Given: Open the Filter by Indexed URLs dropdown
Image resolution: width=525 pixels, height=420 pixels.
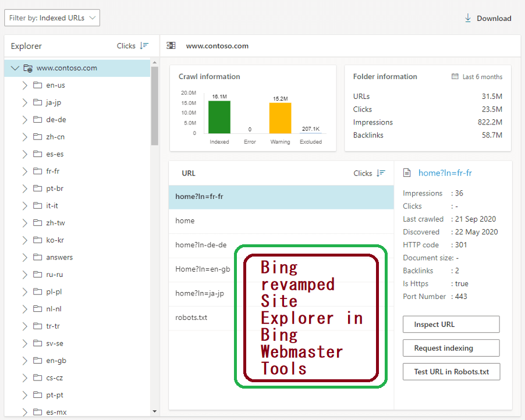Looking at the screenshot, I should [x=52, y=17].
